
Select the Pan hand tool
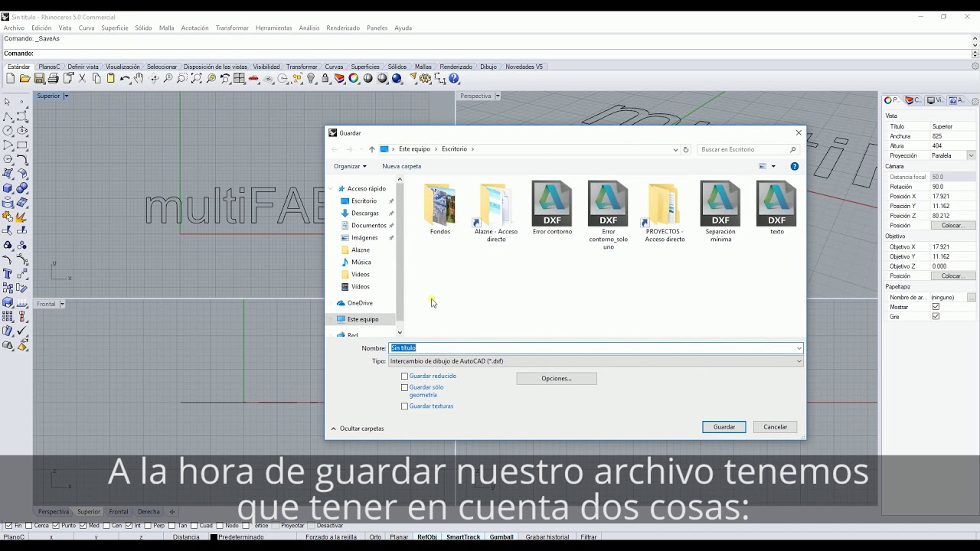coord(139,78)
